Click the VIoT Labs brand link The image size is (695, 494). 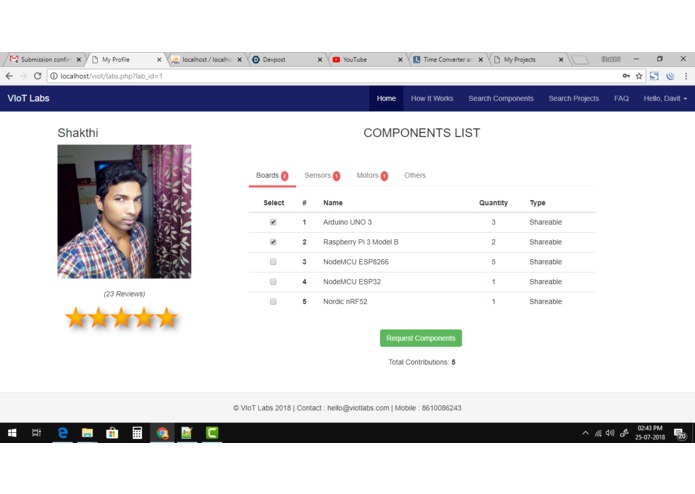pyautogui.click(x=28, y=98)
